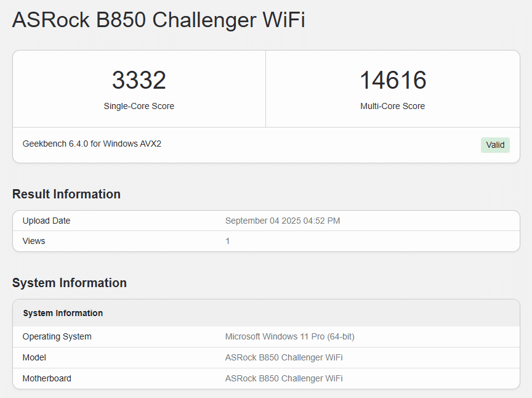Select the multi-core score value 14616

(x=393, y=80)
